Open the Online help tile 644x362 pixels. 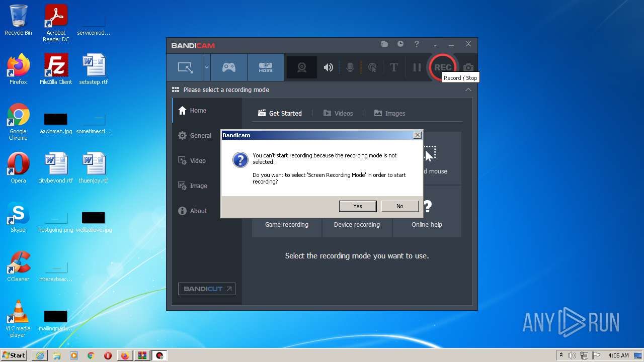[x=427, y=211]
